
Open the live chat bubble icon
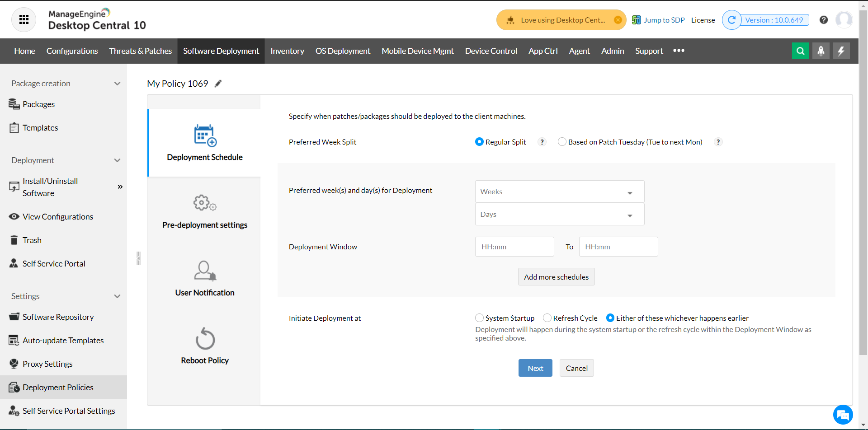click(x=843, y=415)
